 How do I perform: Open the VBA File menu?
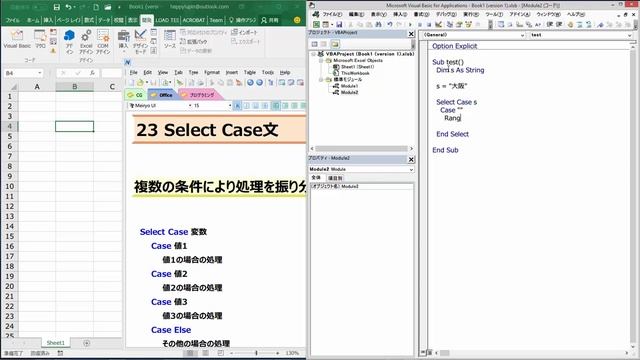point(333,14)
